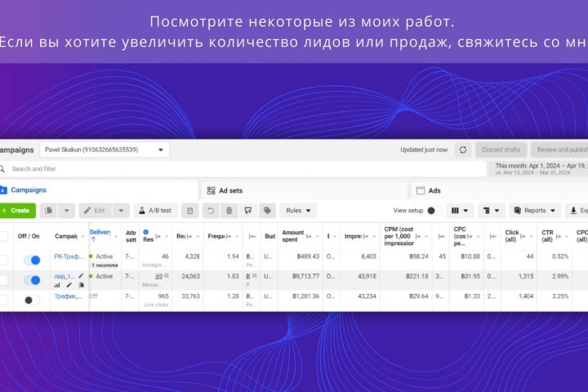Turn off the second campaign's blue switch

[32, 280]
